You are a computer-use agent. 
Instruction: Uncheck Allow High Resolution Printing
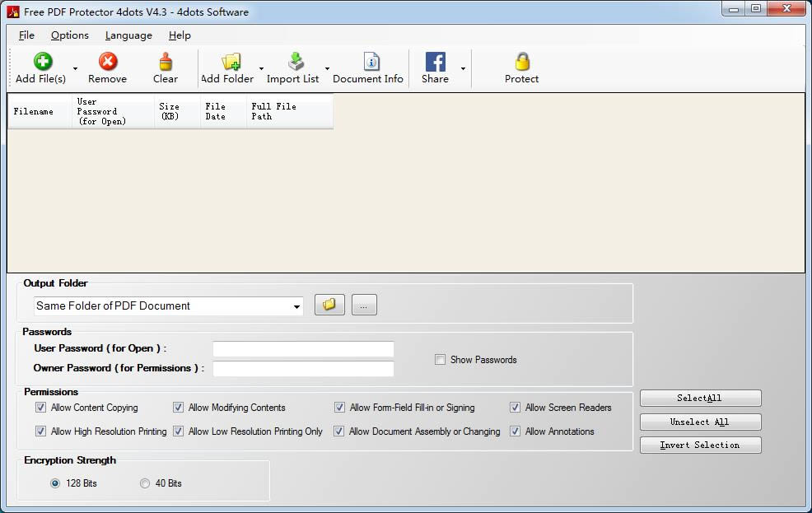[40, 431]
